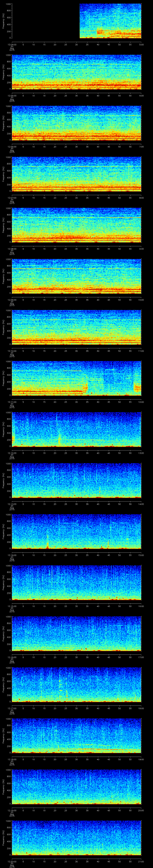Open the spectrogram panel starting at 12:07:00
The width and height of the screenshot is (153, 868).
click(77, 174)
